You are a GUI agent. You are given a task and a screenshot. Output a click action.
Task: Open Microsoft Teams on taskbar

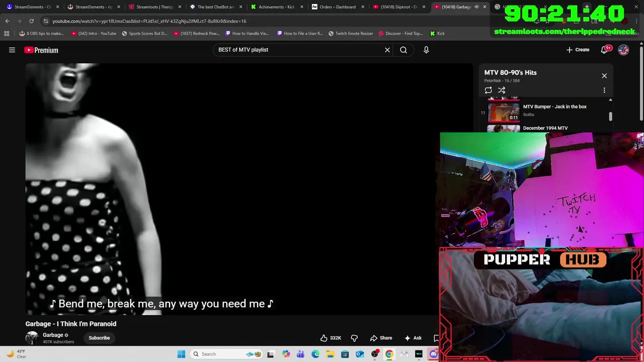pos(300,354)
